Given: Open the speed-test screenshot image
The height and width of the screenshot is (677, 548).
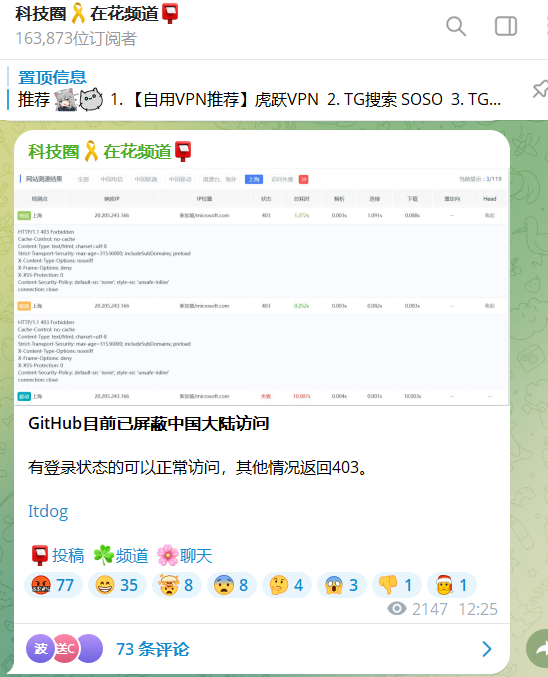Looking at the screenshot, I should [262, 287].
